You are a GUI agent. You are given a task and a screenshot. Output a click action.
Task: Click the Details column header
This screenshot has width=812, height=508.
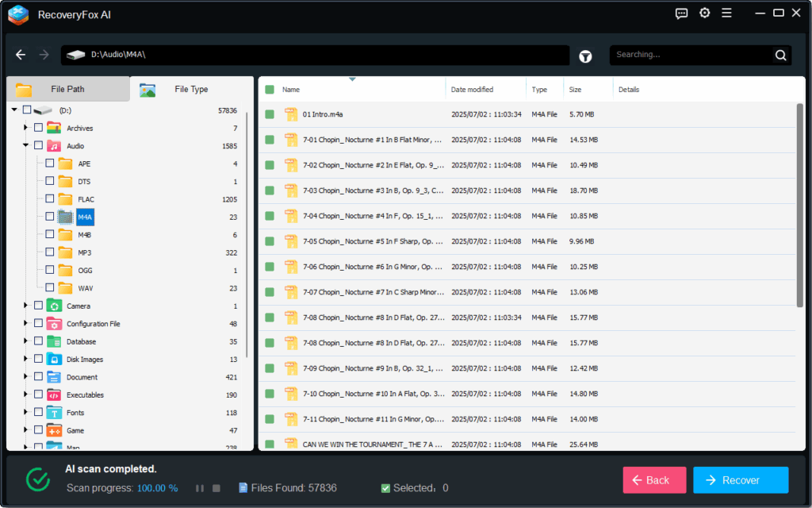(x=629, y=90)
